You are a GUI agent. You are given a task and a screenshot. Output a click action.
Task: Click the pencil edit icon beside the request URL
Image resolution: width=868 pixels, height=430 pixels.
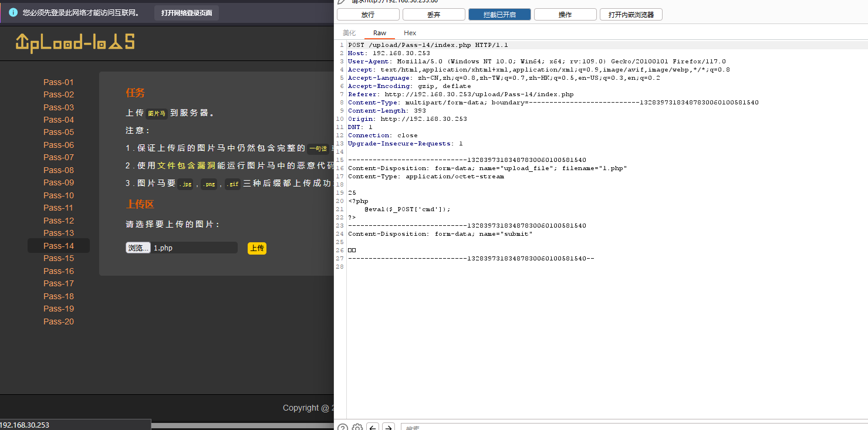[x=342, y=2]
